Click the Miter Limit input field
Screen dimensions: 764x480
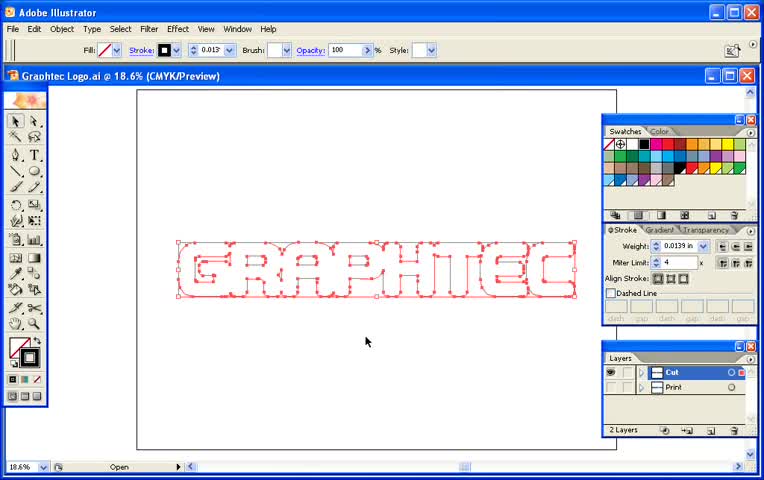click(x=680, y=263)
